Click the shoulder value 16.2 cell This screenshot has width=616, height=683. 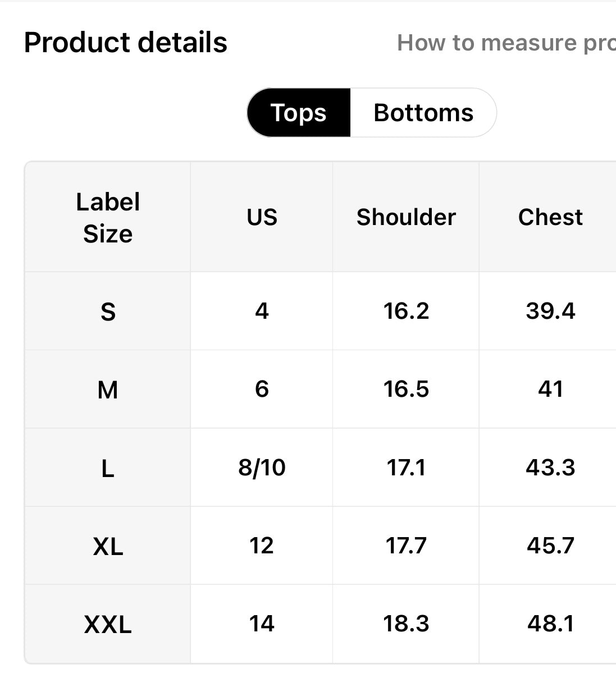(x=406, y=311)
